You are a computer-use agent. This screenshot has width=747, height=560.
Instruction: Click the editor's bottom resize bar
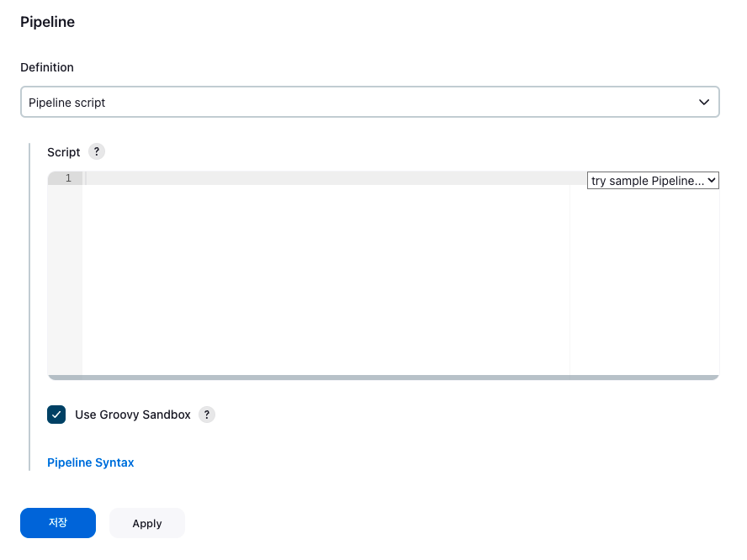point(384,378)
